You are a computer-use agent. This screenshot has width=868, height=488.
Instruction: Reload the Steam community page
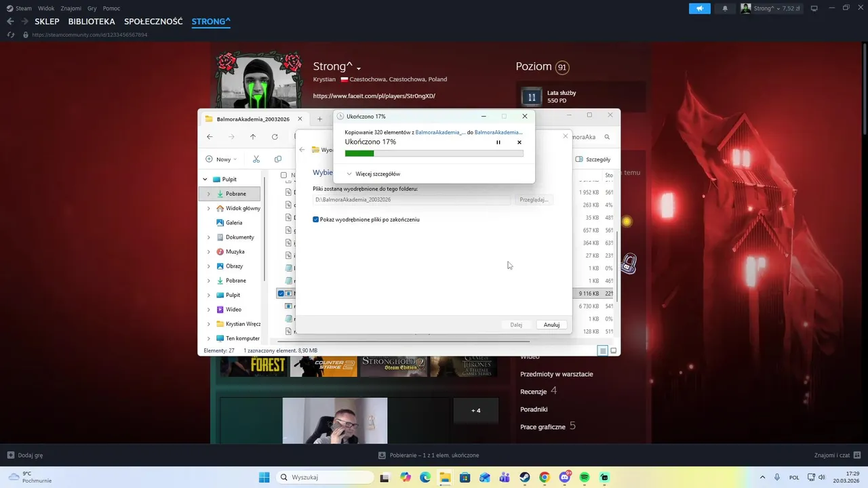11,35
